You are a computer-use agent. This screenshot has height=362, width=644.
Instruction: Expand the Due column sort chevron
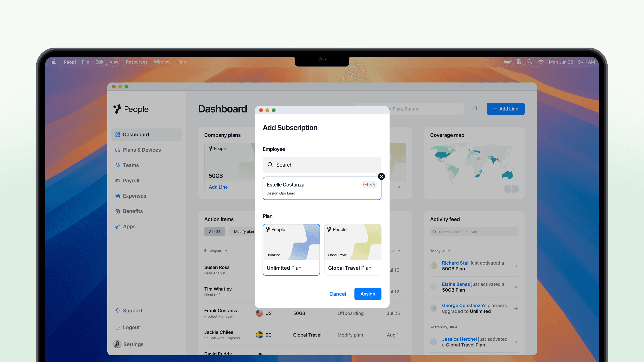pos(399,251)
